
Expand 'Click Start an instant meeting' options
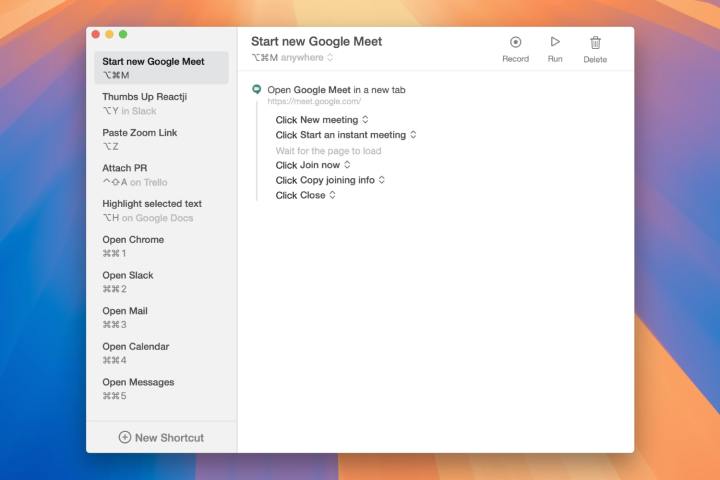click(413, 135)
